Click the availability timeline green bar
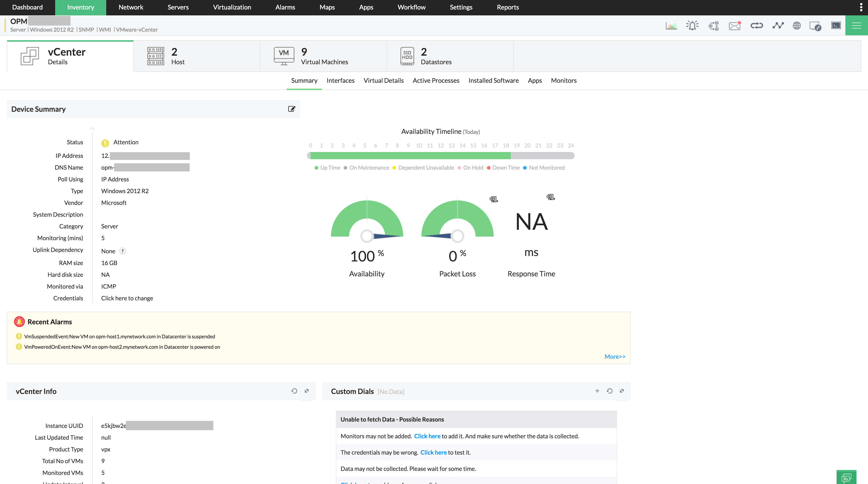The width and height of the screenshot is (868, 484). pyautogui.click(x=410, y=156)
